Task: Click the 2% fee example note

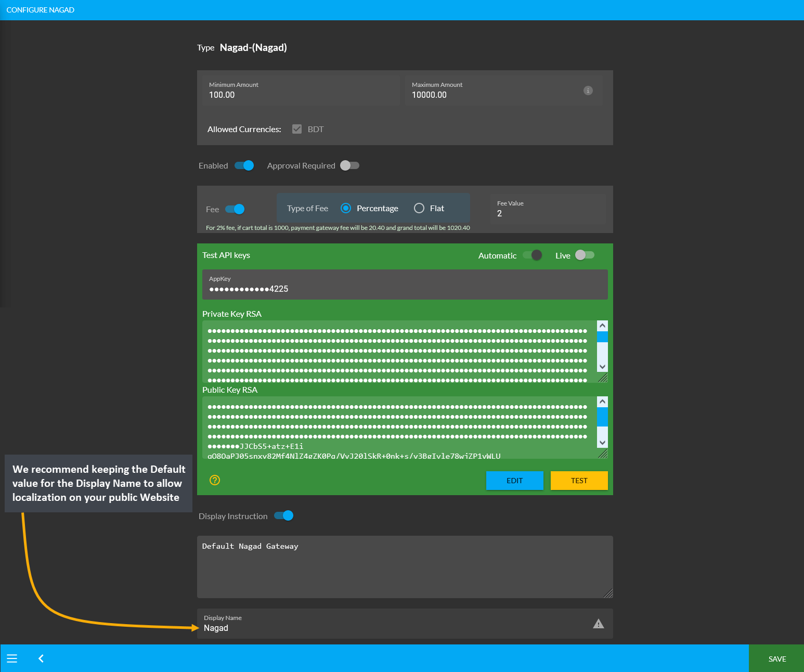Action: tap(338, 228)
